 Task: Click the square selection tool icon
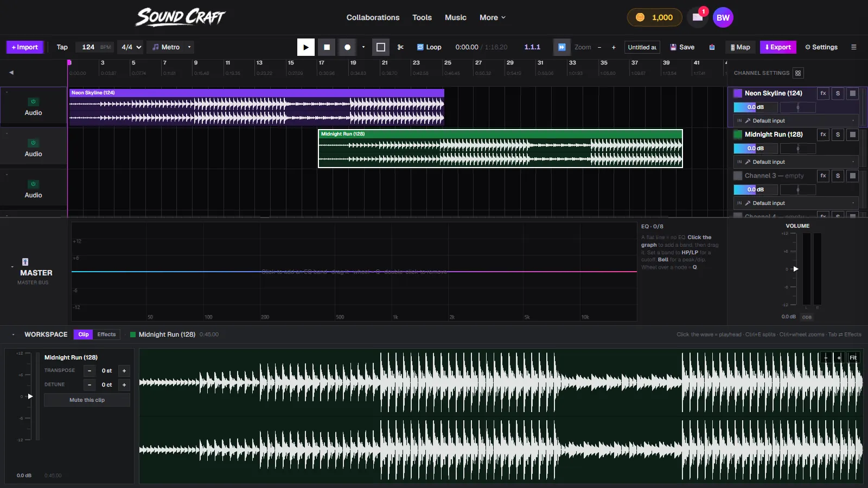(x=381, y=47)
